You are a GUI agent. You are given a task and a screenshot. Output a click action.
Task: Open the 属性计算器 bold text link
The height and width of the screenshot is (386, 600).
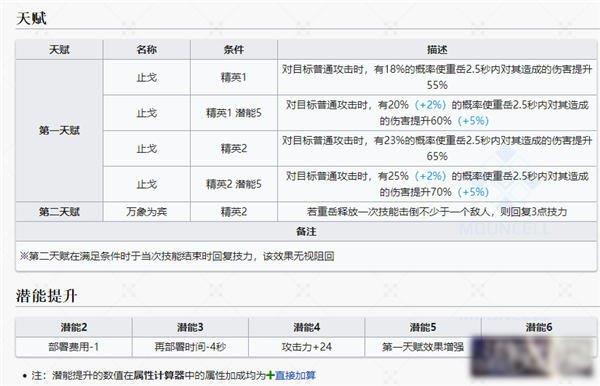coord(159,375)
